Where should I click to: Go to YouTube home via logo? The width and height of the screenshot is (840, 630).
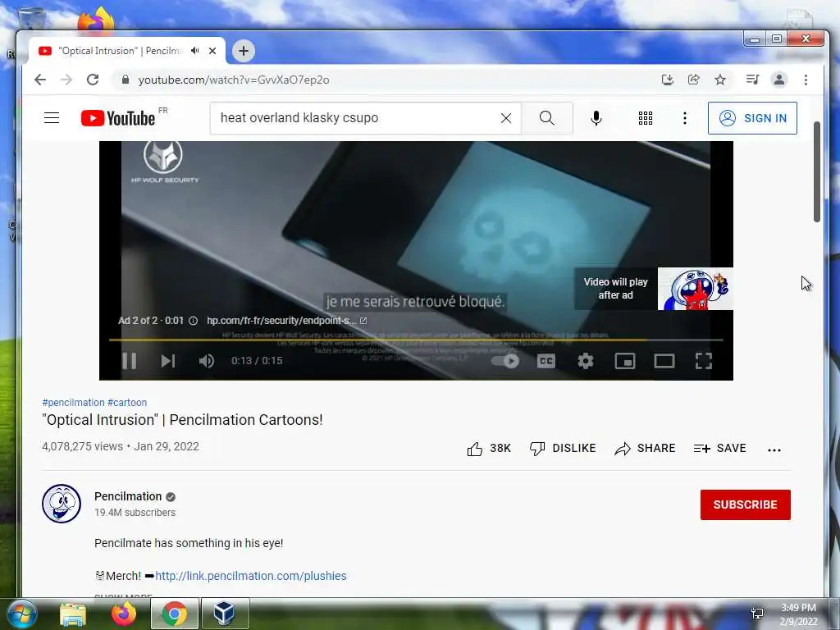coord(118,118)
